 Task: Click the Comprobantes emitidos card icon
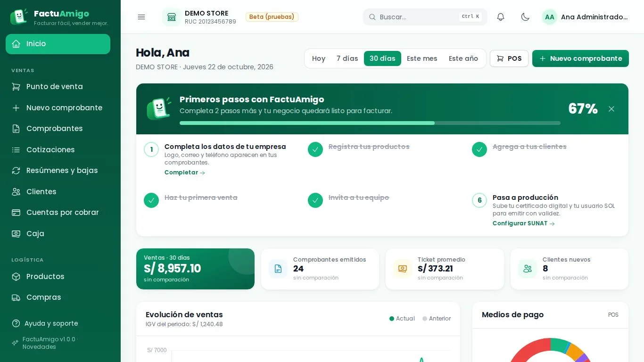[278, 269]
